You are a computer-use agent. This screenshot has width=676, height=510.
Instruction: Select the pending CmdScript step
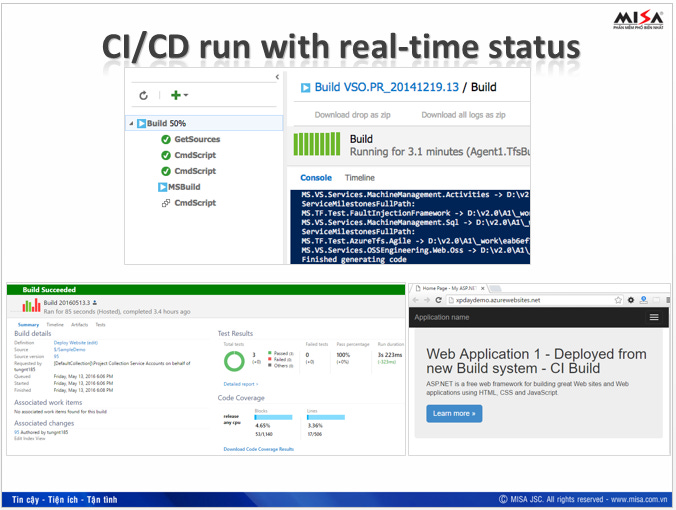pos(195,203)
